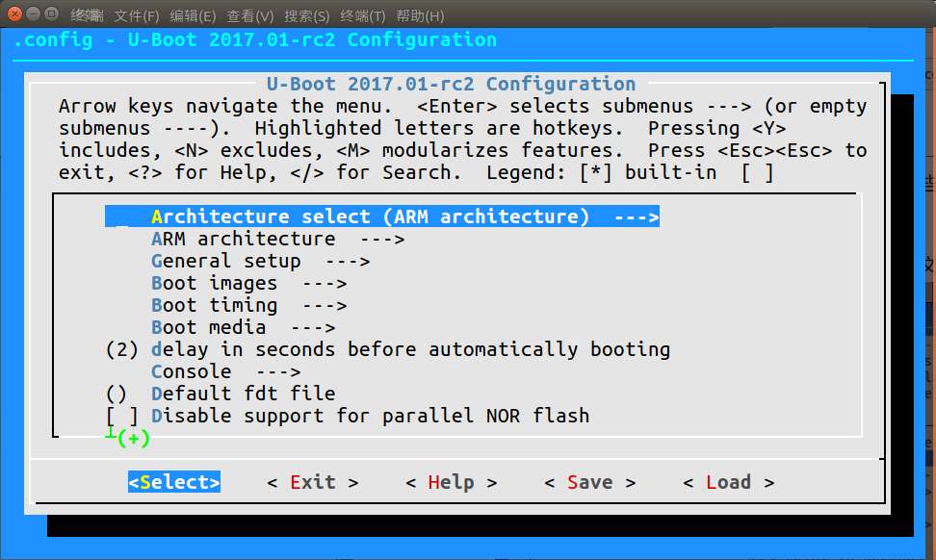Click the Exit button
The width and height of the screenshot is (936, 560).
point(313,483)
